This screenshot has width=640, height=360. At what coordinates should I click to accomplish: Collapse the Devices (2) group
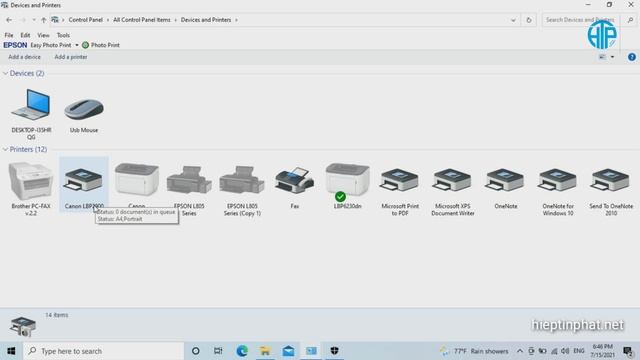pyautogui.click(x=5, y=73)
